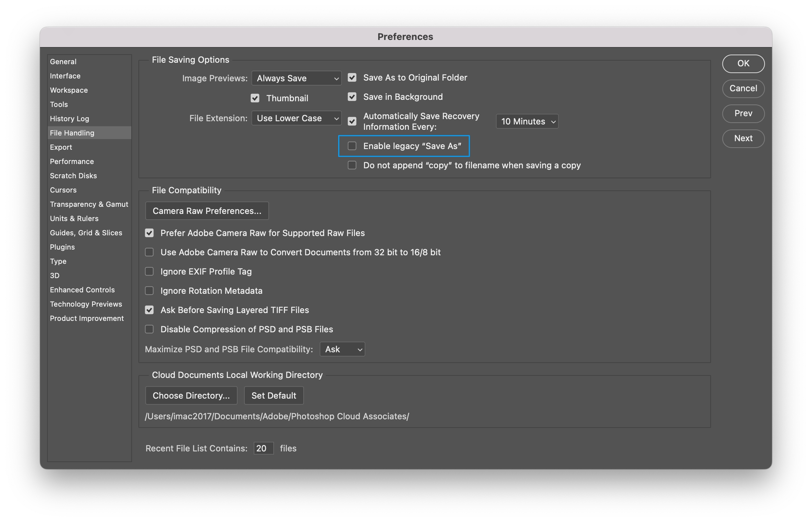Toggle the Thumbnail checkbox
Viewport: 812px width, 522px height.
[x=255, y=98]
